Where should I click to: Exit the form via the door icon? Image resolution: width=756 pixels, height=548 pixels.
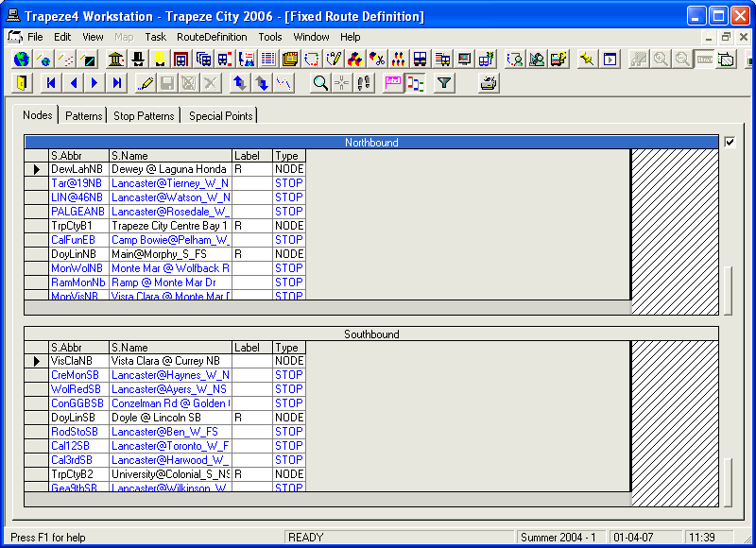pyautogui.click(x=20, y=83)
